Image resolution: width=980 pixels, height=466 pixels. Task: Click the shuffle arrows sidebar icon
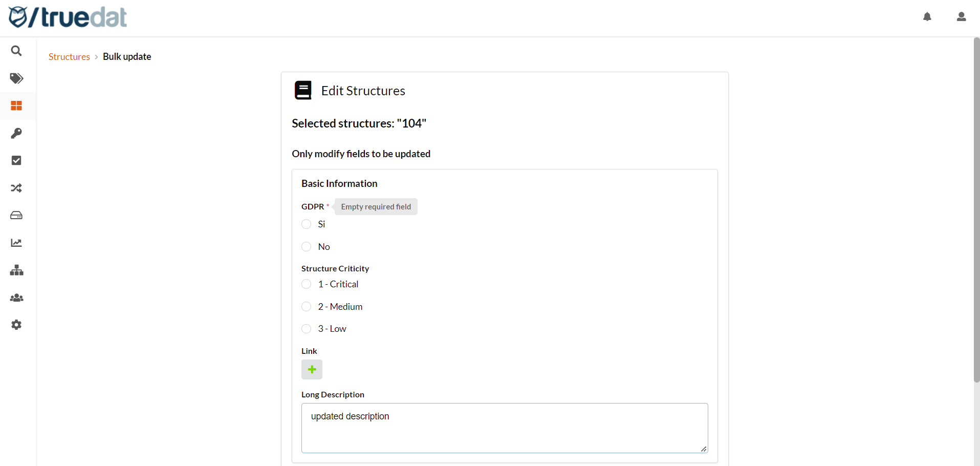click(x=16, y=188)
